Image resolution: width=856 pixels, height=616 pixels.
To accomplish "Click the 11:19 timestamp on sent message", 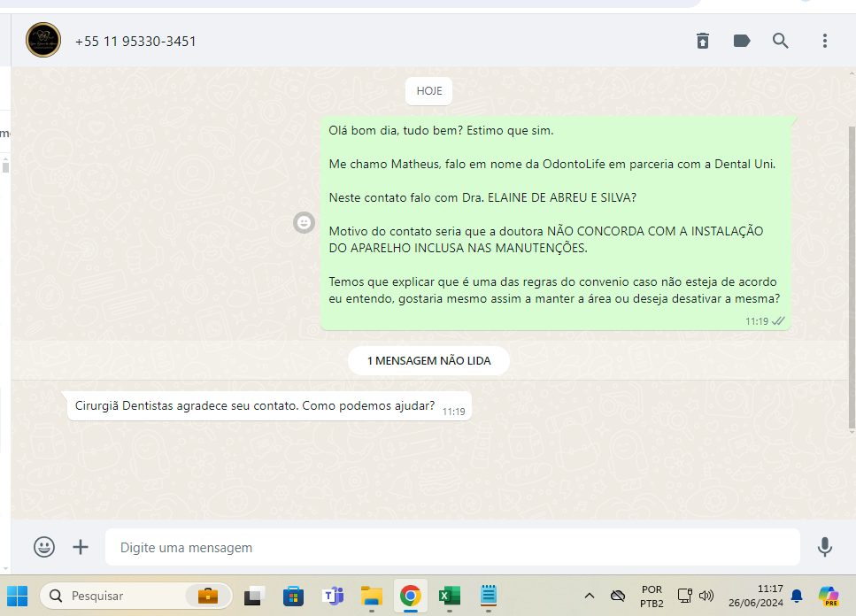I will point(757,321).
